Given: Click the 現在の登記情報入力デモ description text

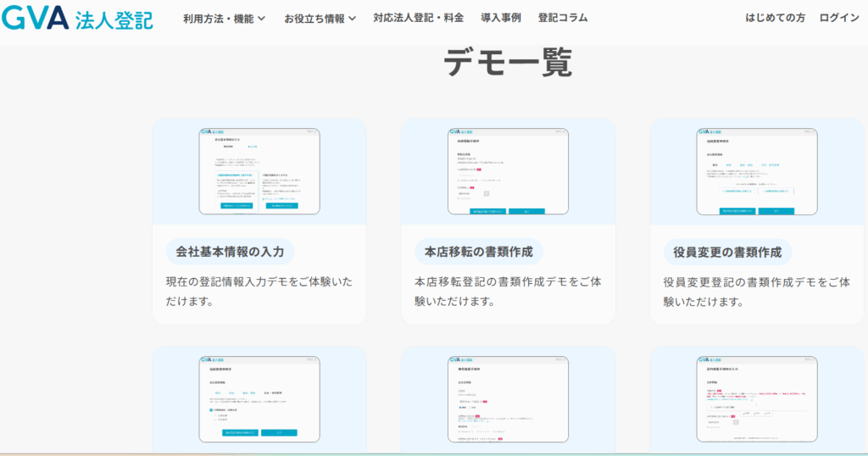Looking at the screenshot, I should [259, 291].
